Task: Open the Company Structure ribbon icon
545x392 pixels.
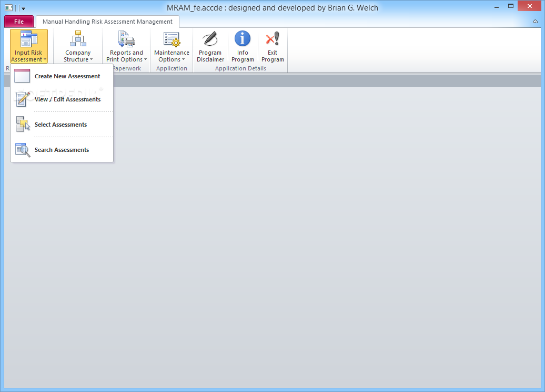Action: coord(78,39)
